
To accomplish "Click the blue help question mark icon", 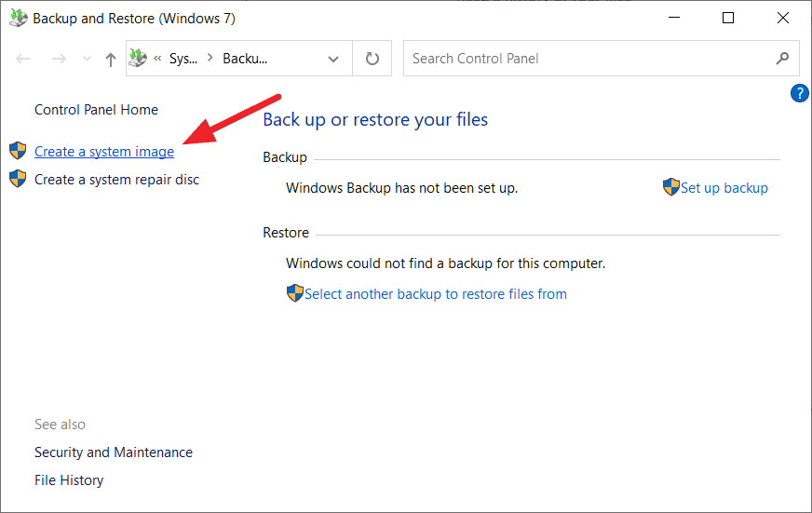I will (800, 93).
